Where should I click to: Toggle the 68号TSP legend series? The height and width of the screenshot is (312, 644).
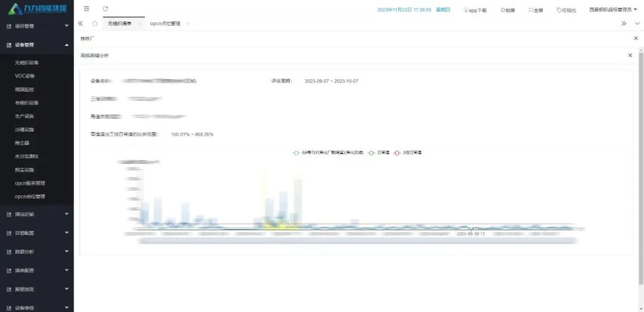[328, 153]
